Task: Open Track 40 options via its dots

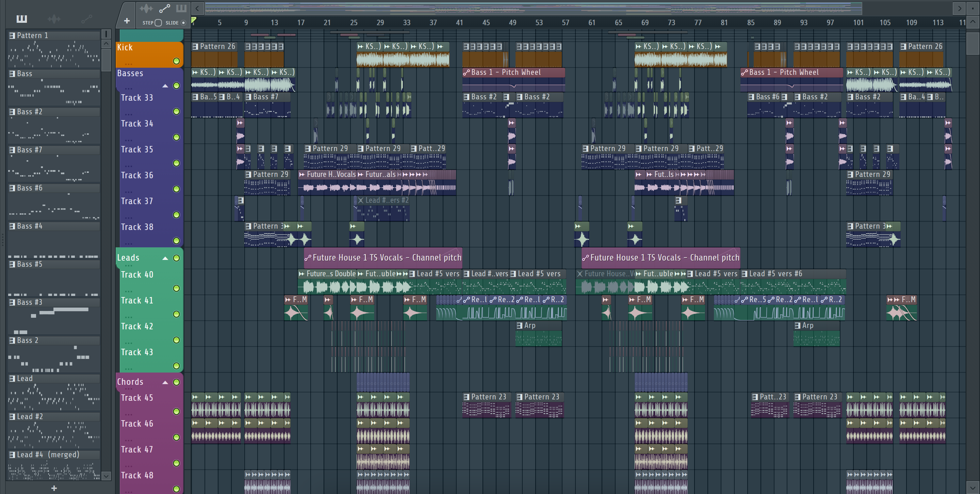Action: coord(129,291)
